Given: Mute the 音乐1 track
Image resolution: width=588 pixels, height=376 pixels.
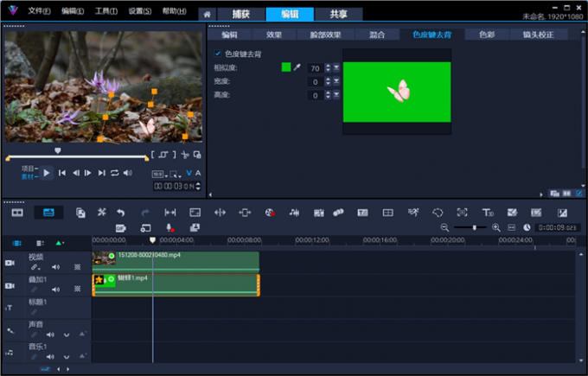Looking at the screenshot, I should (50, 357).
